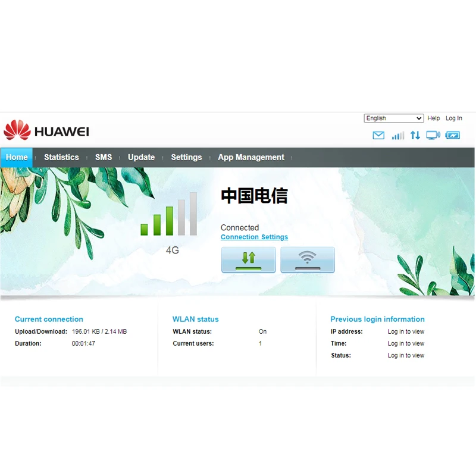Click the Connected status text

click(240, 228)
